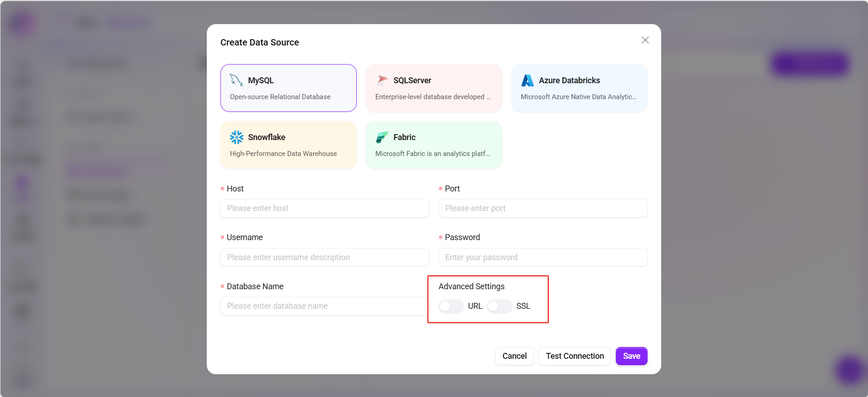Select the Snowflake data source card
Image resolution: width=868 pixels, height=397 pixels.
coord(289,145)
